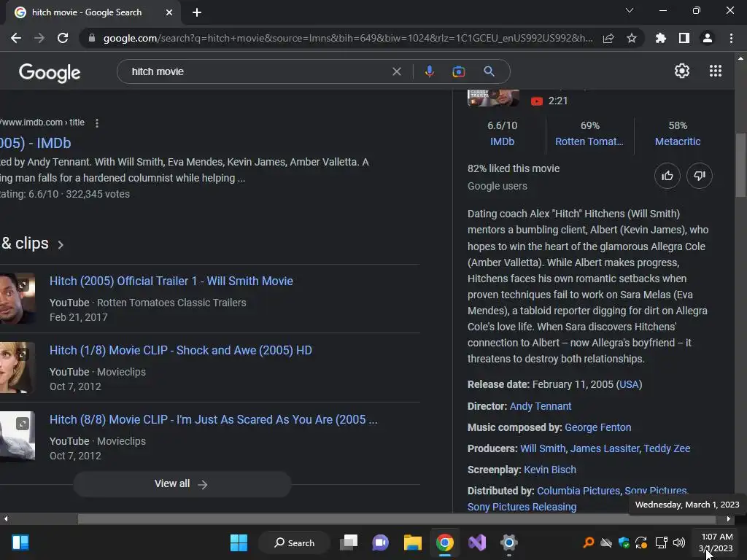The height and width of the screenshot is (560, 747).
Task: Open Chrome three-dot menu
Action: (x=731, y=38)
